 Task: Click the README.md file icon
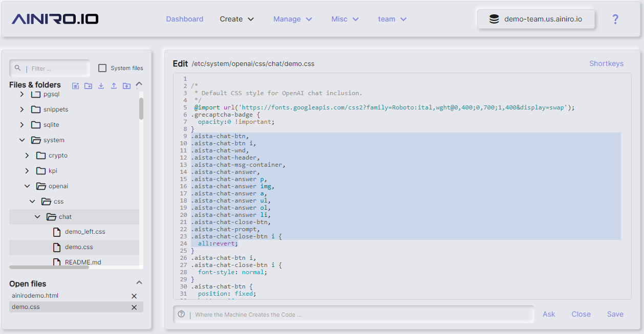[x=57, y=262]
